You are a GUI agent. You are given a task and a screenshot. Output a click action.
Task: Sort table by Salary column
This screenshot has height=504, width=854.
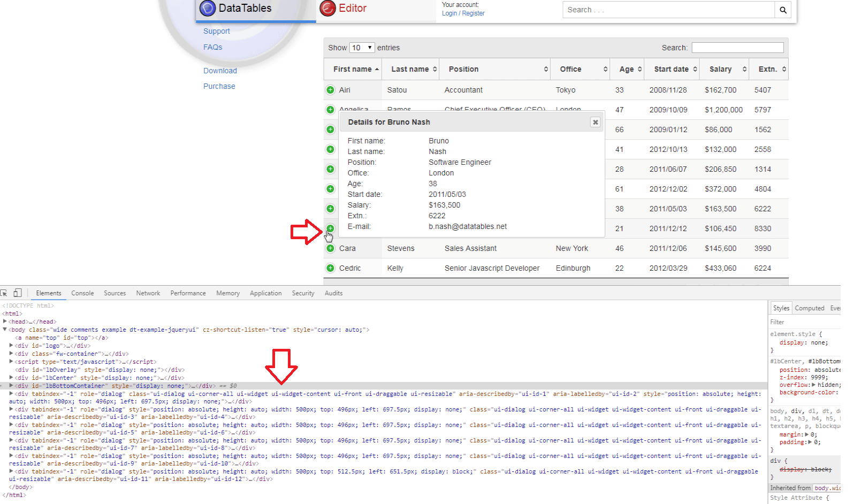click(x=725, y=69)
